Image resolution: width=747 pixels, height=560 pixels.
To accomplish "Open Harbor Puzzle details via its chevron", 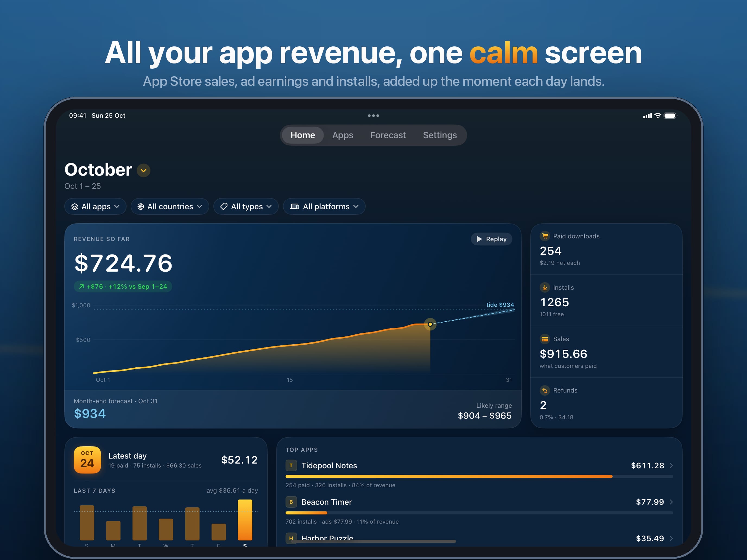I will tap(671, 538).
